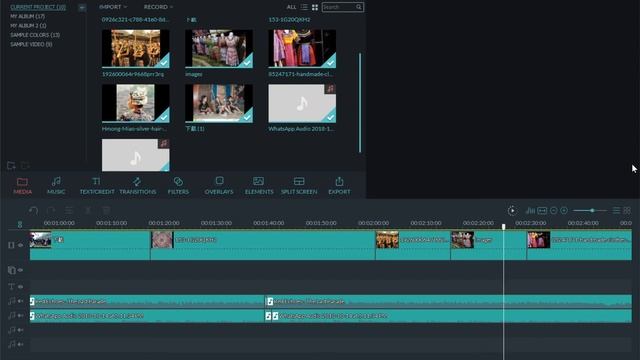This screenshot has width=640, height=360.
Task: Open the MUSIC library tab
Action: (x=56, y=186)
